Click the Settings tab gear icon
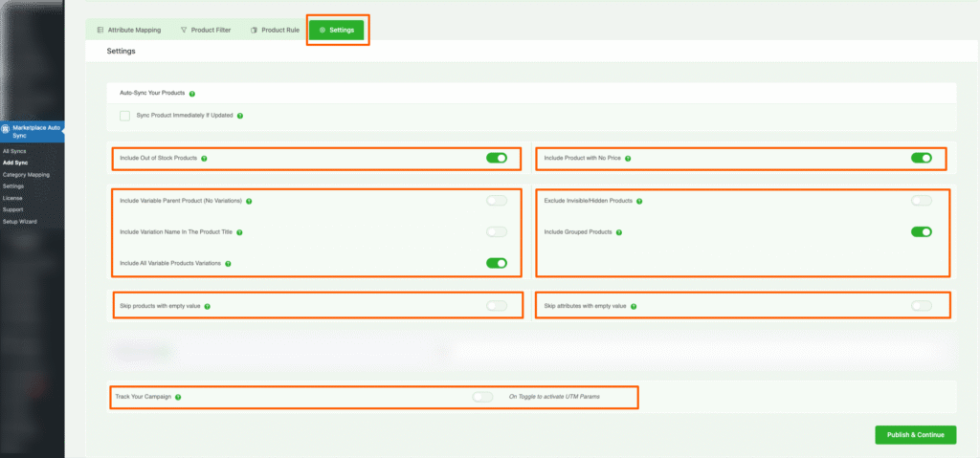This screenshot has height=458, width=980. [x=323, y=30]
